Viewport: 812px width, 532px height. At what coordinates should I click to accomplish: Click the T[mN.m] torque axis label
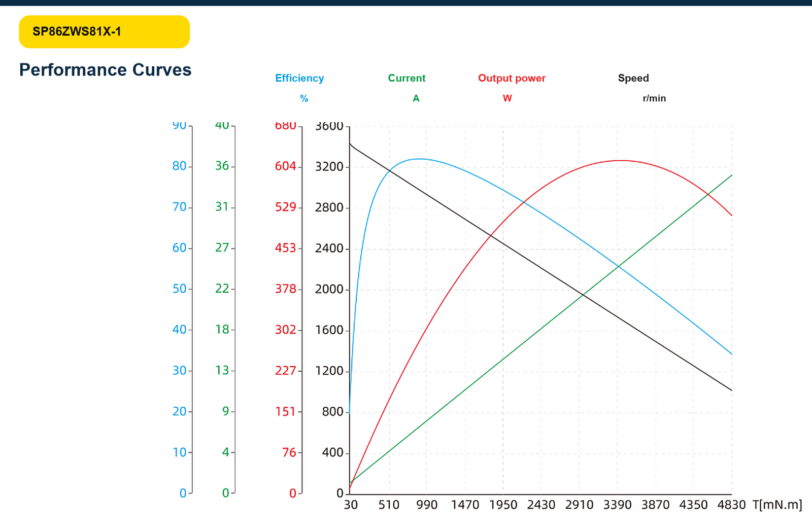[x=777, y=505]
